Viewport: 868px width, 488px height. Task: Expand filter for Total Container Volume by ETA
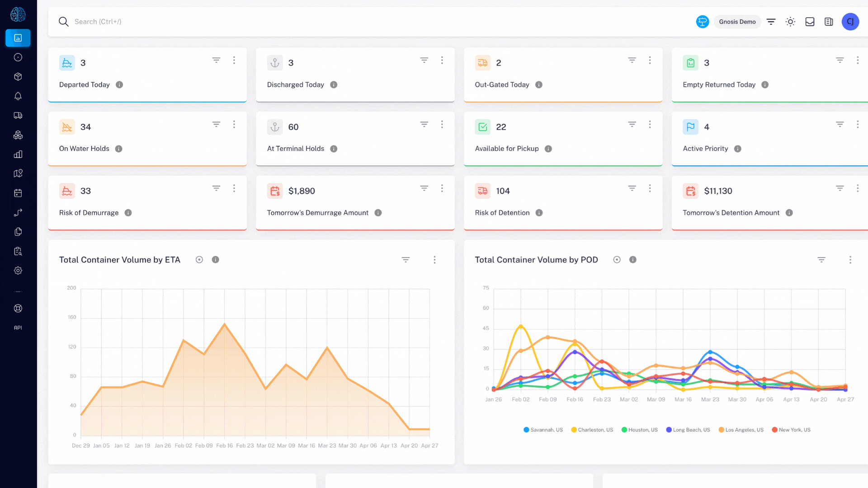406,260
